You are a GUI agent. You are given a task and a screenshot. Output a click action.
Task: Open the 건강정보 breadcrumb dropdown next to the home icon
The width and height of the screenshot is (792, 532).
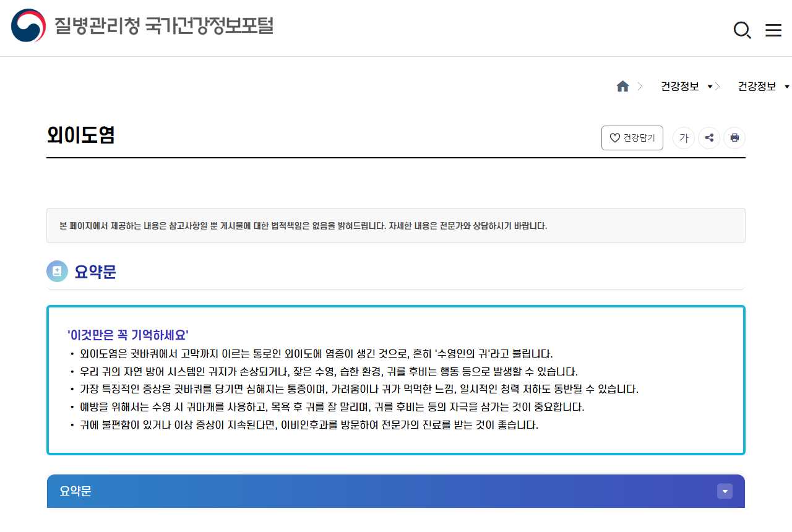(686, 87)
